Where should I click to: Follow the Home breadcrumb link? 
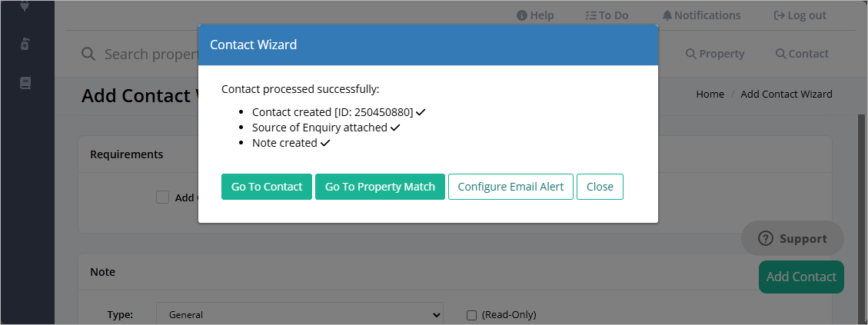pos(710,95)
